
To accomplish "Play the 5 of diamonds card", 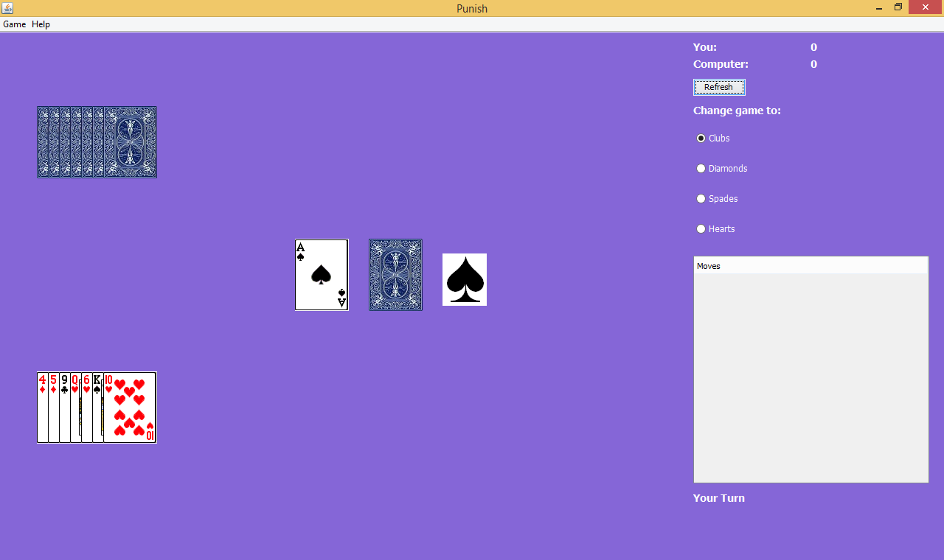I will point(53,407).
